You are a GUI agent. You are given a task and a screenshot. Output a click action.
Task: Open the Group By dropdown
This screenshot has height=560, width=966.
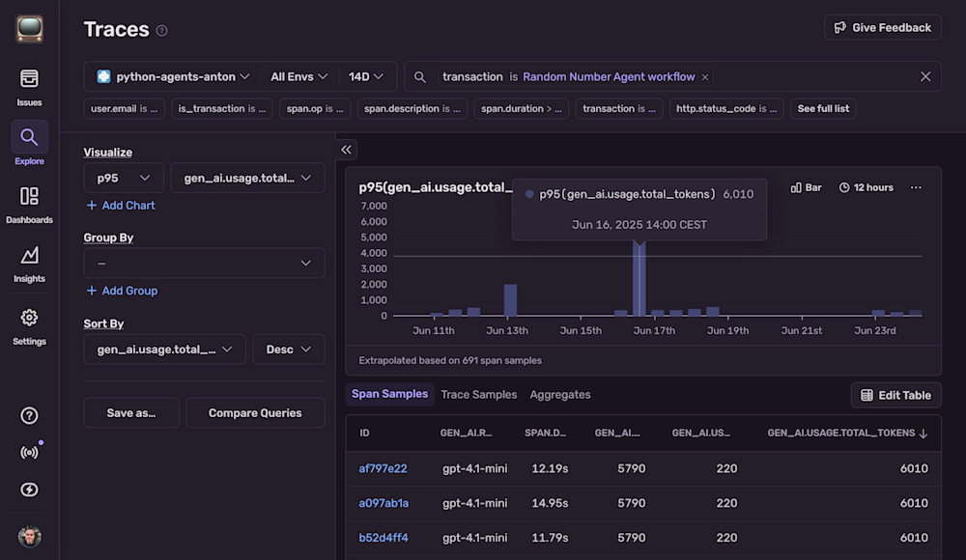[204, 263]
